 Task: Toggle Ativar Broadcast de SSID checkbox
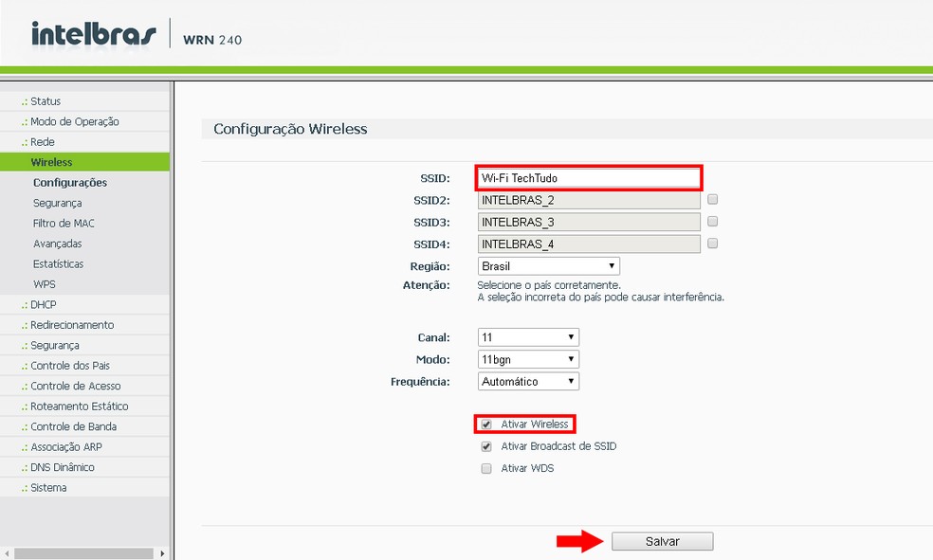(x=486, y=446)
